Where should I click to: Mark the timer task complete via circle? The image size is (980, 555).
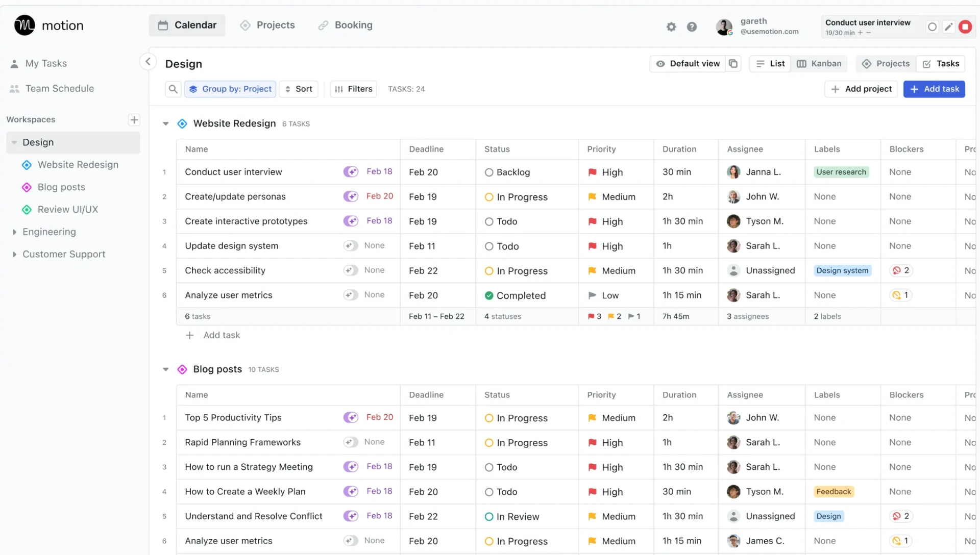pos(932,27)
